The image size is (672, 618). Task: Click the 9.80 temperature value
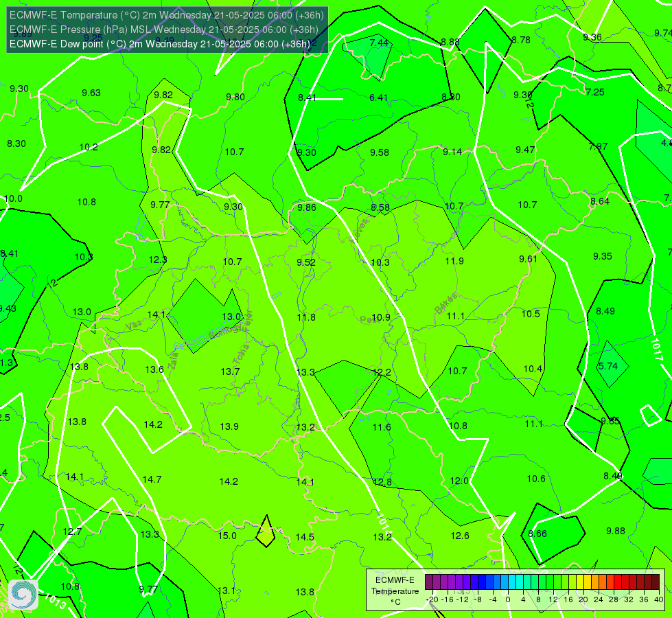tap(235, 98)
